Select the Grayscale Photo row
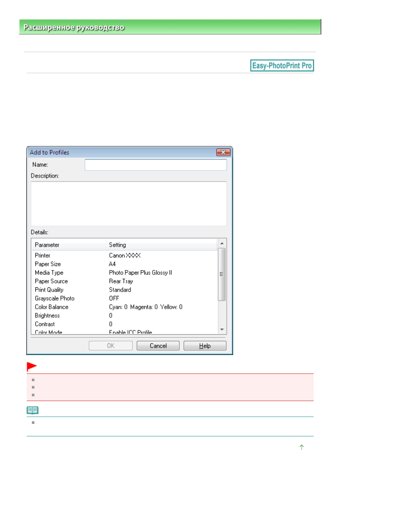The image size is (411, 532). (x=125, y=299)
